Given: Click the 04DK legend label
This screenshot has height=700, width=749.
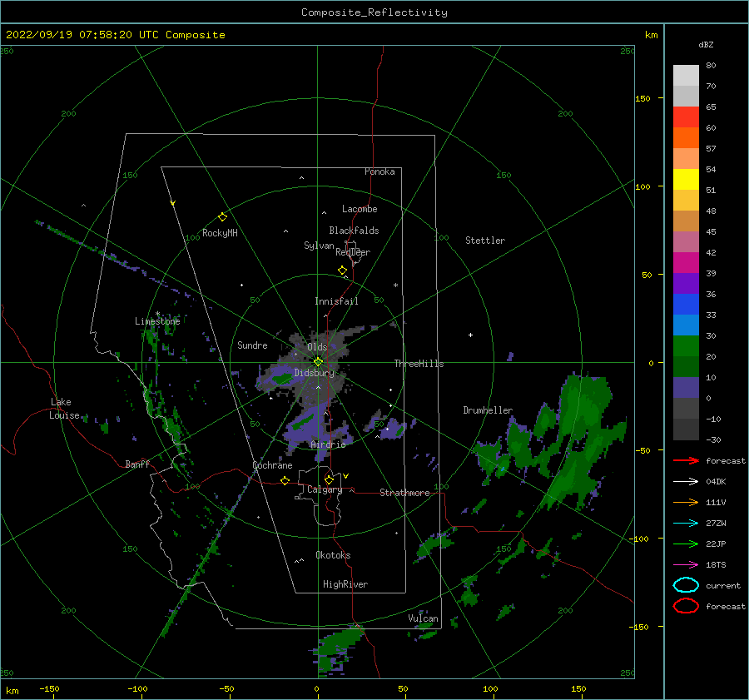Looking at the screenshot, I should [716, 481].
